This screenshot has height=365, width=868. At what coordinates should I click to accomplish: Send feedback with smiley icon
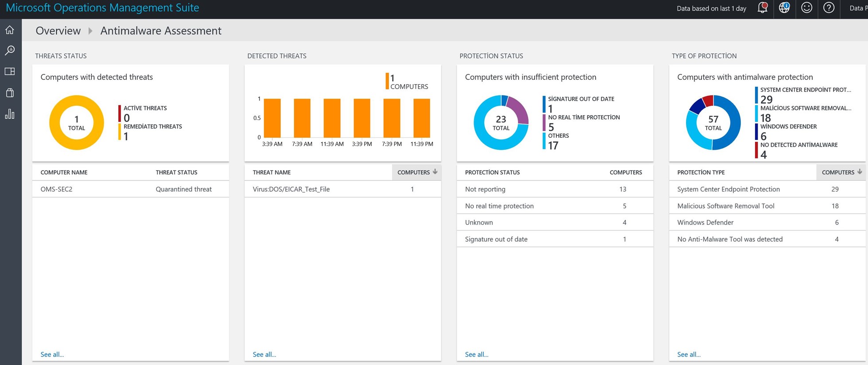coord(806,8)
